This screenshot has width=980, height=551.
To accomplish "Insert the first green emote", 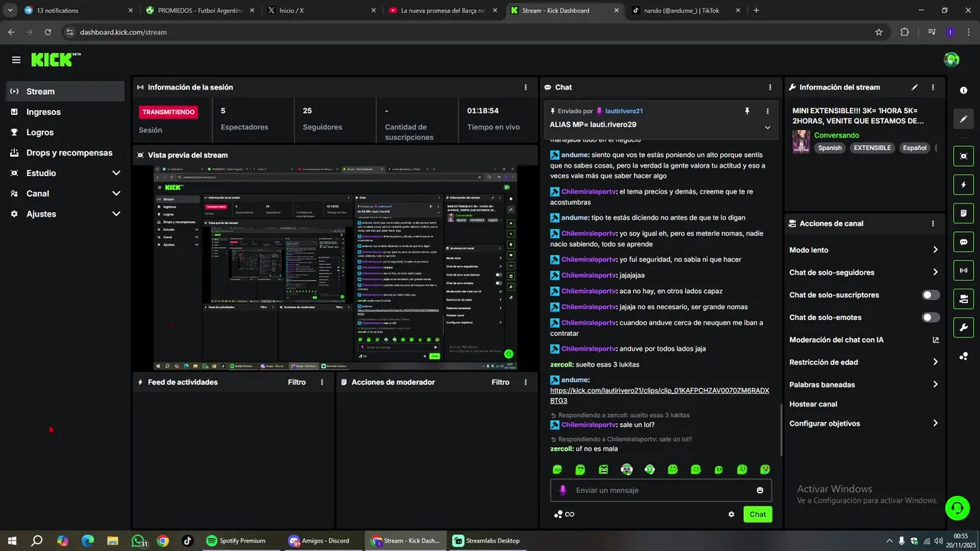I will coord(557,469).
